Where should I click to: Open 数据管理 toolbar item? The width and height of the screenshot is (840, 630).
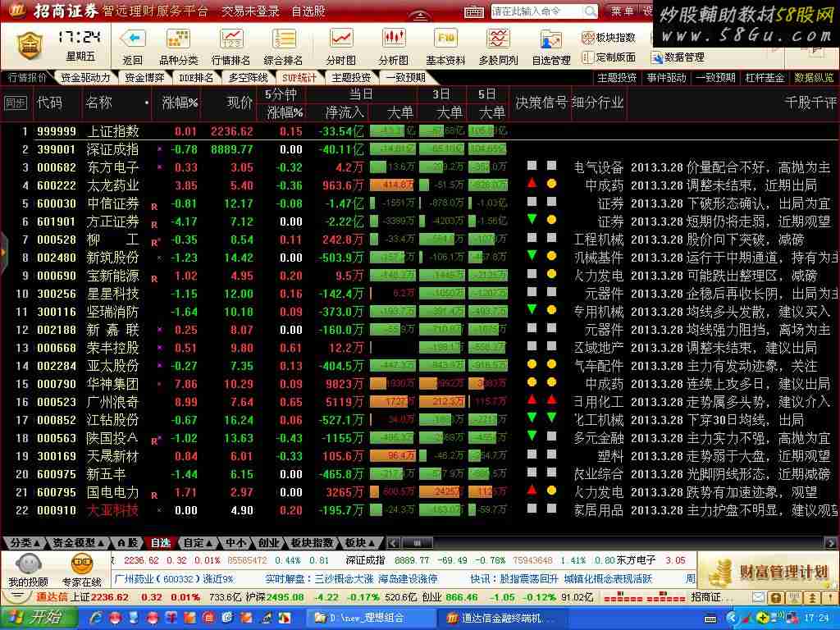[678, 57]
